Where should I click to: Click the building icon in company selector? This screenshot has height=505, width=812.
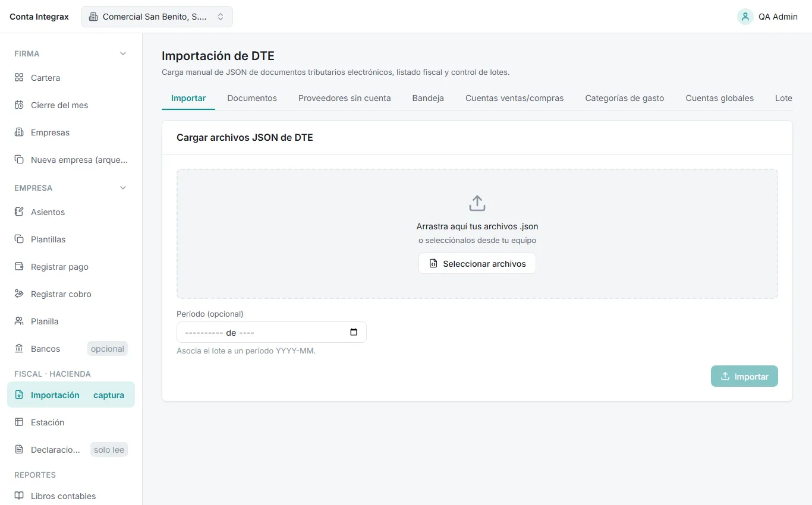pyautogui.click(x=93, y=17)
